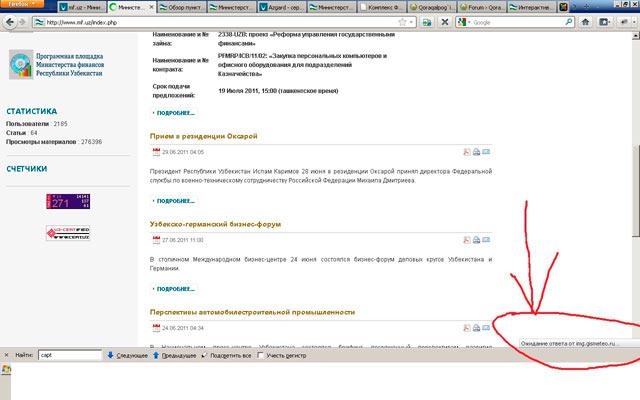Click PDF icon for Оксарой residence article
Screen dimensions: 640x400
(x=466, y=152)
